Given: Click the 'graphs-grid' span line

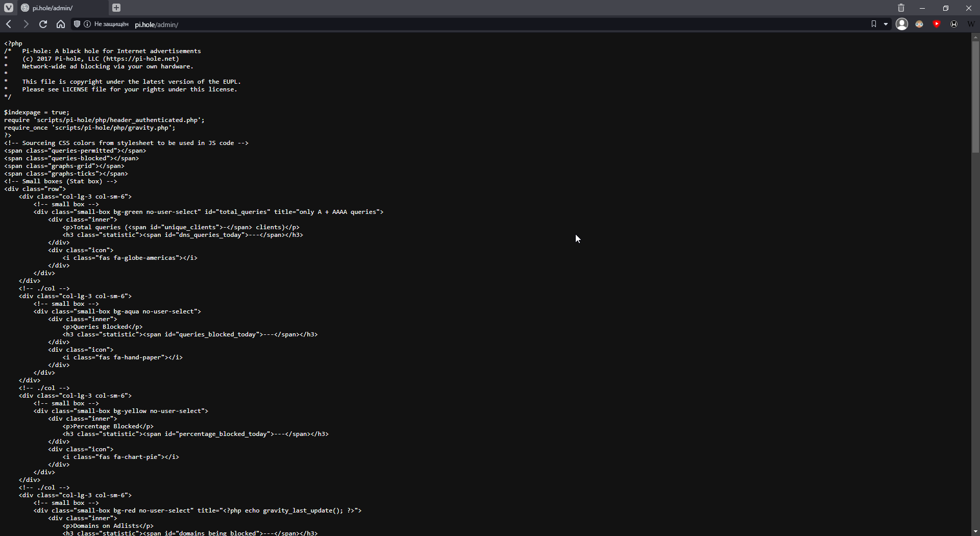Looking at the screenshot, I should [64, 166].
